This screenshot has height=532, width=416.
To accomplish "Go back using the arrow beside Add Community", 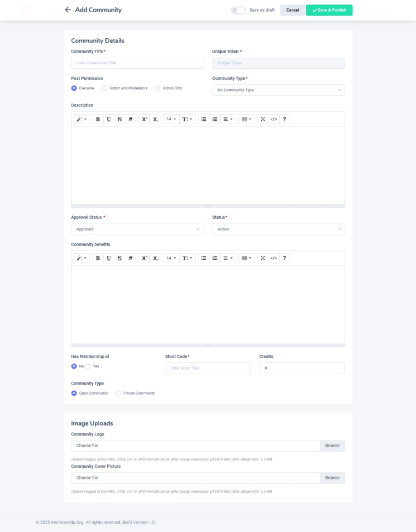I will pos(68,10).
